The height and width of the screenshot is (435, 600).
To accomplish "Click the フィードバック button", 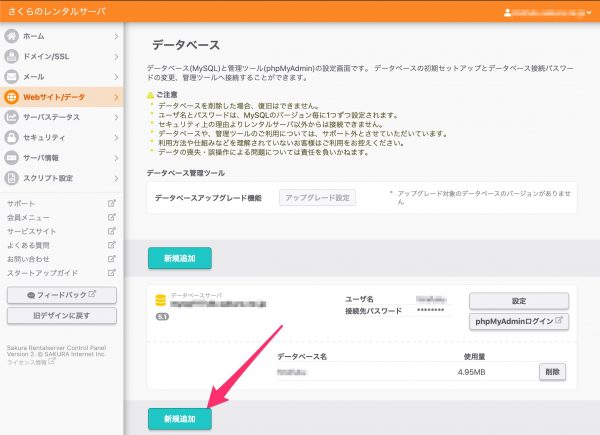I will pos(62,295).
